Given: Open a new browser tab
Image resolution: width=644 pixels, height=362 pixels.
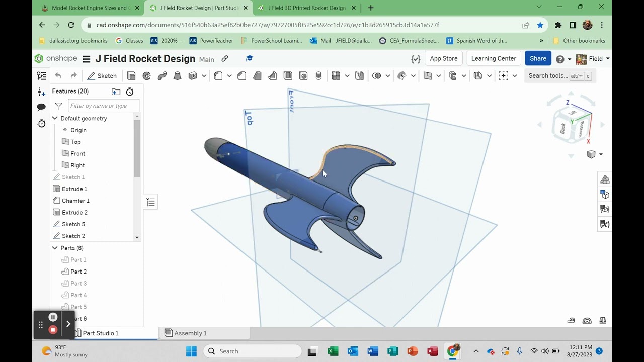Looking at the screenshot, I should coord(371,8).
